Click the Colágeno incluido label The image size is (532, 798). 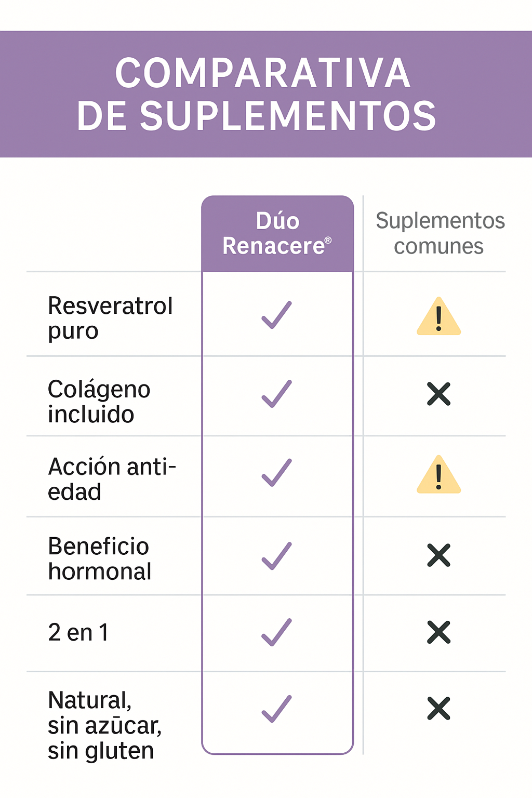click(x=99, y=402)
